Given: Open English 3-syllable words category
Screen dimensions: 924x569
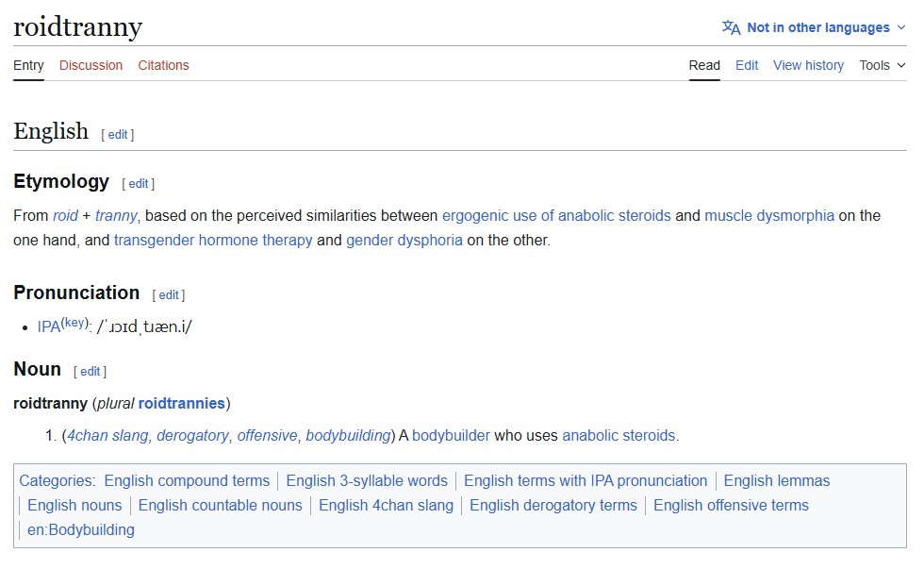Looking at the screenshot, I should pos(367,481).
